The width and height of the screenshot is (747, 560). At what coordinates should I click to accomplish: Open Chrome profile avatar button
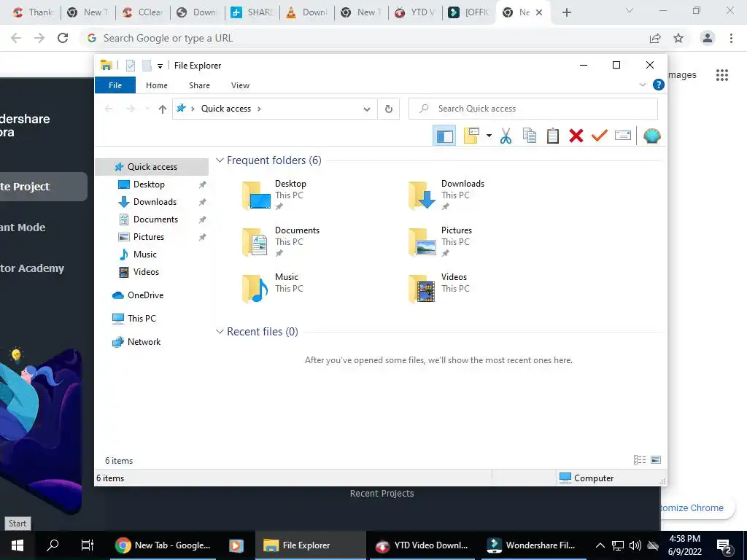tap(708, 38)
